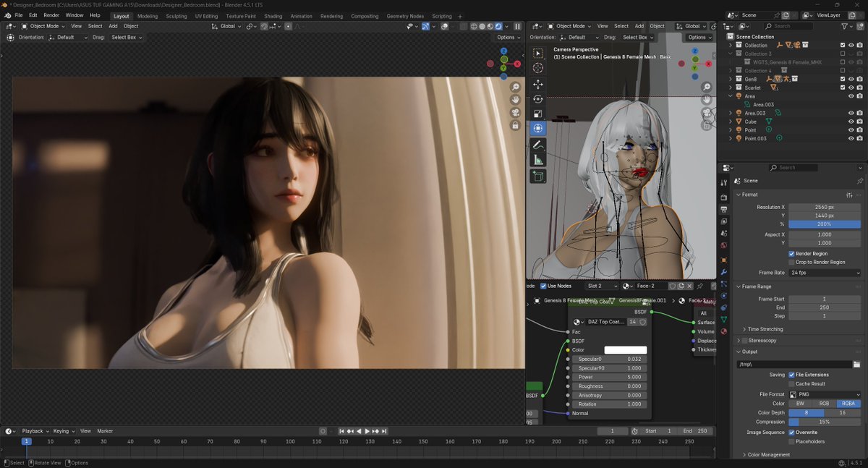The width and height of the screenshot is (868, 468).
Task: Expand the Gen8 collection in outliner
Action: tap(731, 79)
